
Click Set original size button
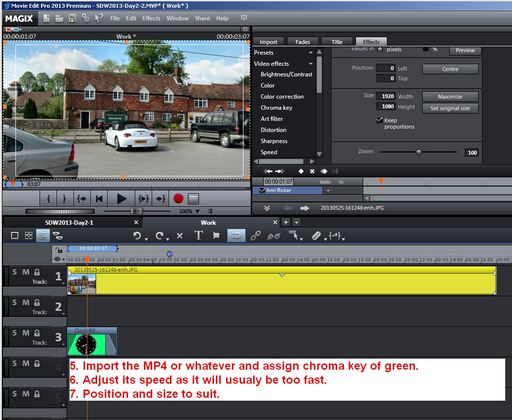pyautogui.click(x=450, y=108)
